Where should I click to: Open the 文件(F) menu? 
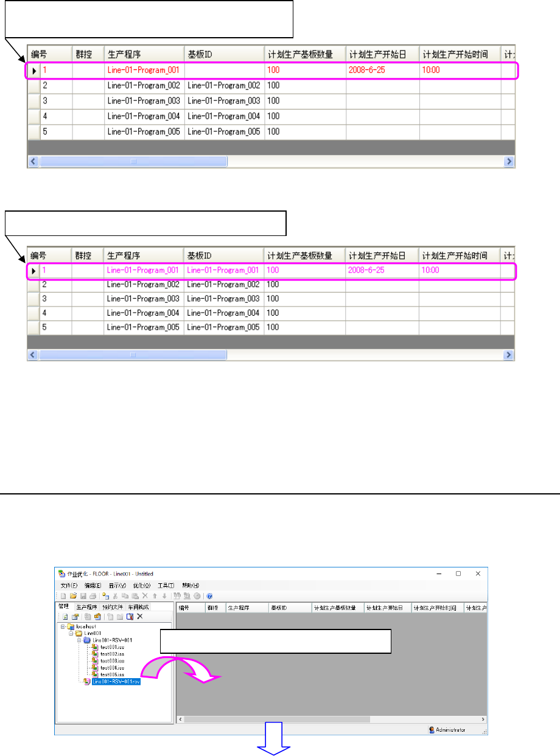(69, 586)
